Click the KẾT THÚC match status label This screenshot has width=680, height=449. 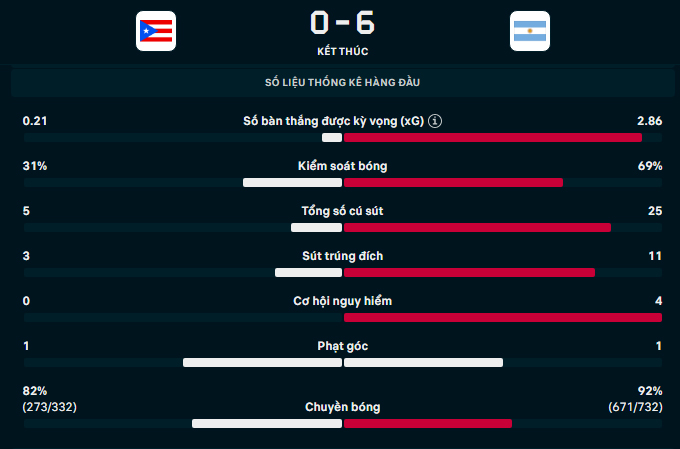(x=342, y=50)
